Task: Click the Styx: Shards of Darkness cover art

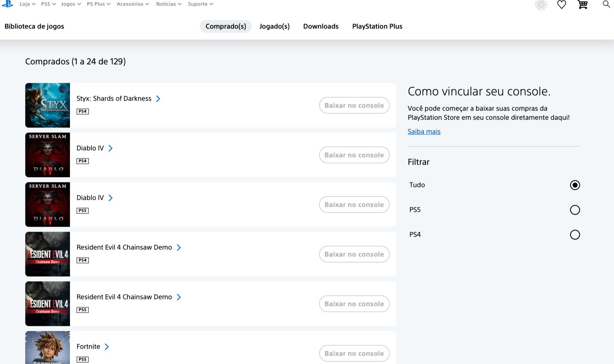Action: pyautogui.click(x=48, y=105)
